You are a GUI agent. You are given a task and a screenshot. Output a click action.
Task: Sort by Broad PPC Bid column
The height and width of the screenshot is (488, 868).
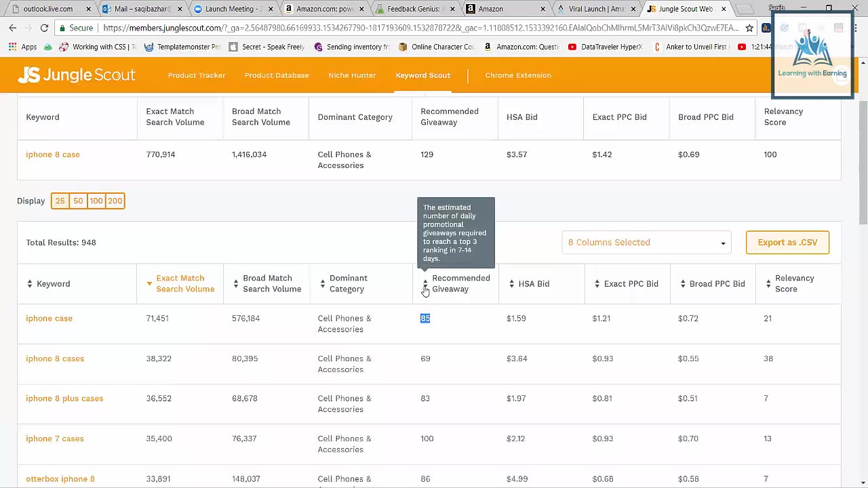point(683,284)
